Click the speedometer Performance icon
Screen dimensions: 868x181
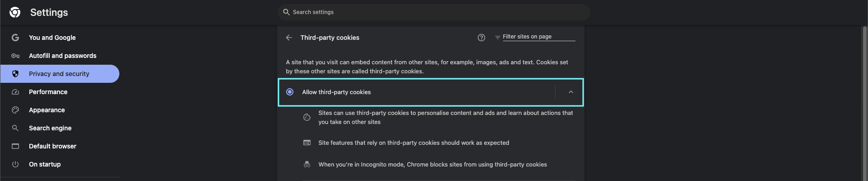(x=15, y=92)
